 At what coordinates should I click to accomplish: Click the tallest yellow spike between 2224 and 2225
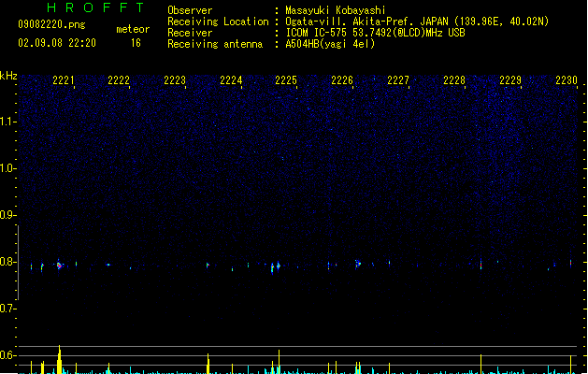coord(279,362)
